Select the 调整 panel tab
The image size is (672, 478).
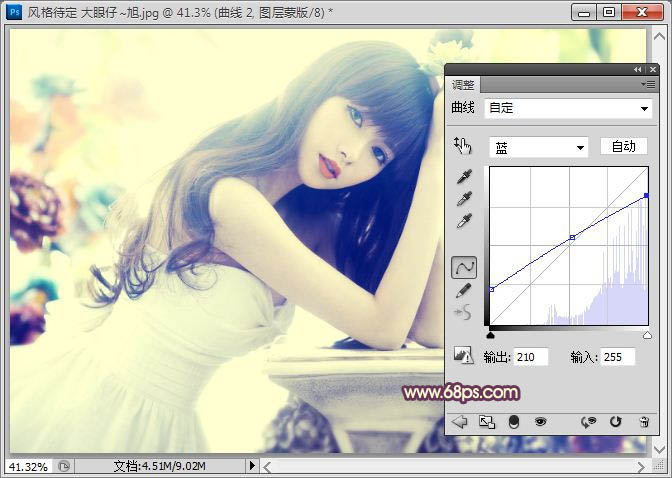pos(464,86)
